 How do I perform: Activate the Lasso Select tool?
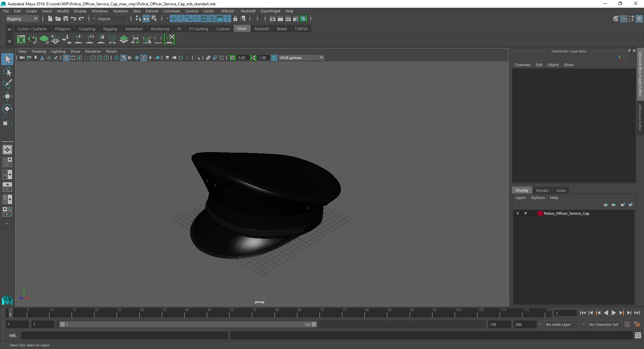click(7, 72)
